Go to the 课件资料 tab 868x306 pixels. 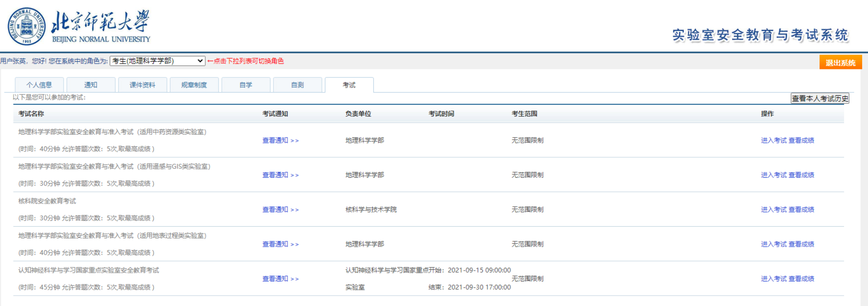tap(143, 85)
